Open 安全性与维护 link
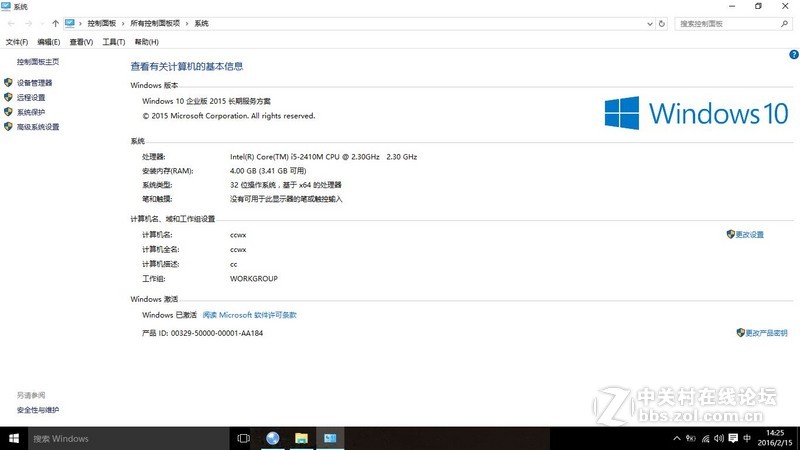 [38, 410]
